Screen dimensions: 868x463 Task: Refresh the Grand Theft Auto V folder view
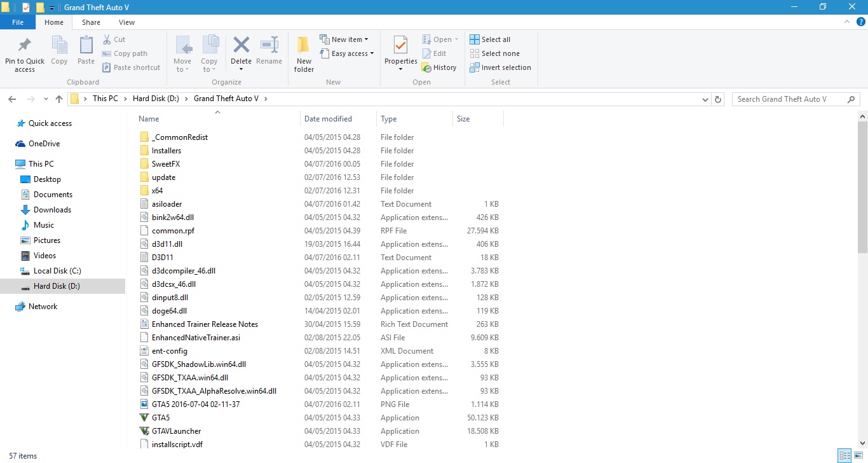718,99
